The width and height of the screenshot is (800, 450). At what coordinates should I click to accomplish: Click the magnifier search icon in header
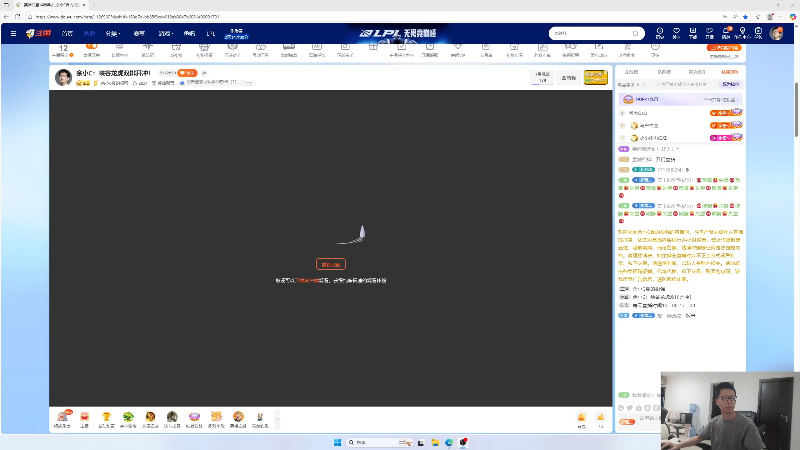(635, 33)
